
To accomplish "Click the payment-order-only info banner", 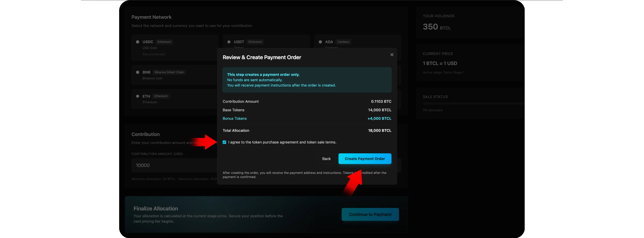I will [307, 80].
